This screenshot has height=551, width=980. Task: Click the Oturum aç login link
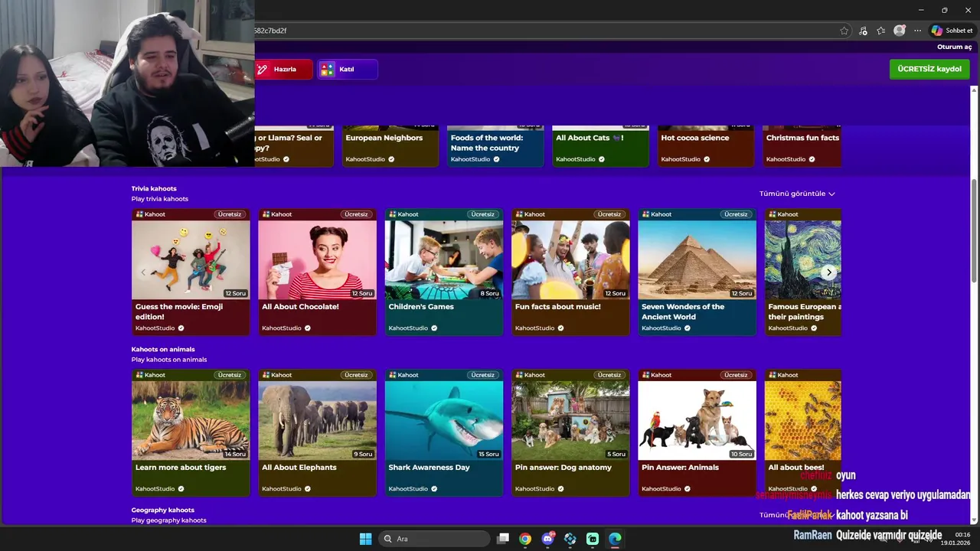(954, 47)
